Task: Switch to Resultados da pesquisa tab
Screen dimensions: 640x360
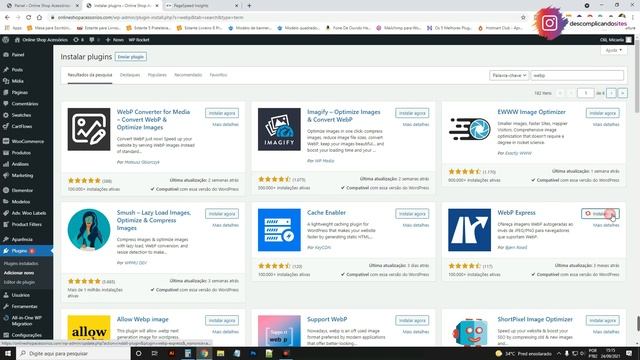Action: click(90, 75)
